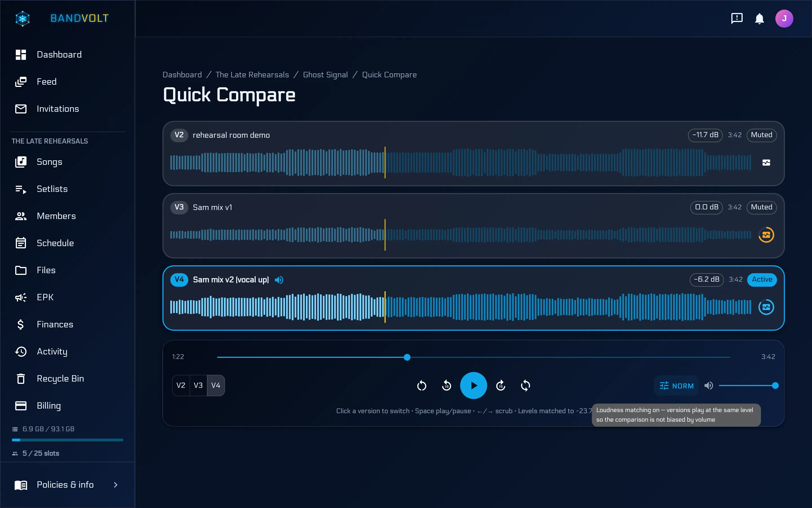This screenshot has width=812, height=508.
Task: Expand the Policies & info chevron
Action: point(115,485)
